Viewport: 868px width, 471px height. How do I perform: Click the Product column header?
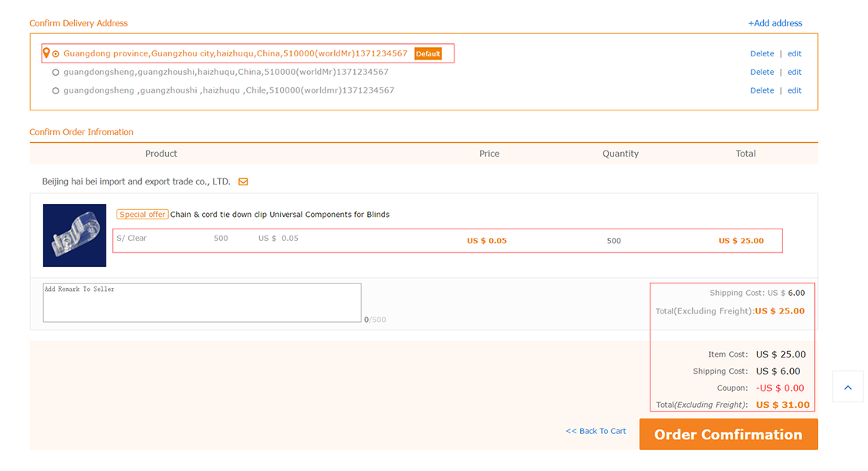pos(161,154)
